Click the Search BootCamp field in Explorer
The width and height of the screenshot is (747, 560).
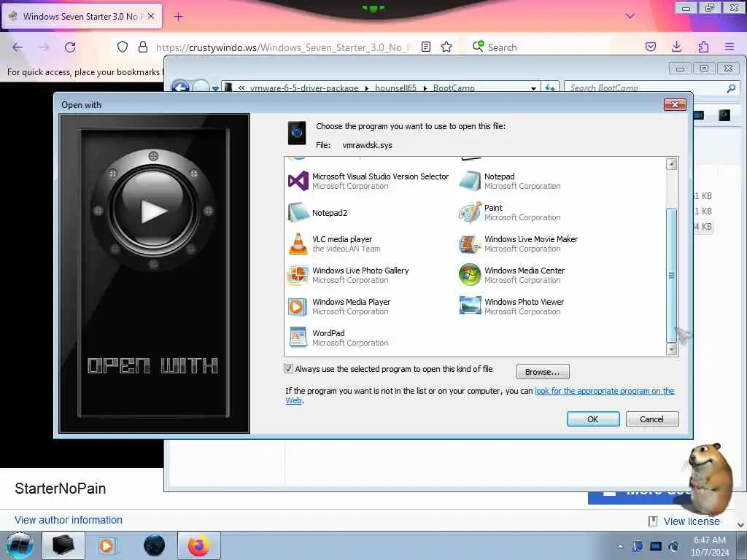point(646,87)
